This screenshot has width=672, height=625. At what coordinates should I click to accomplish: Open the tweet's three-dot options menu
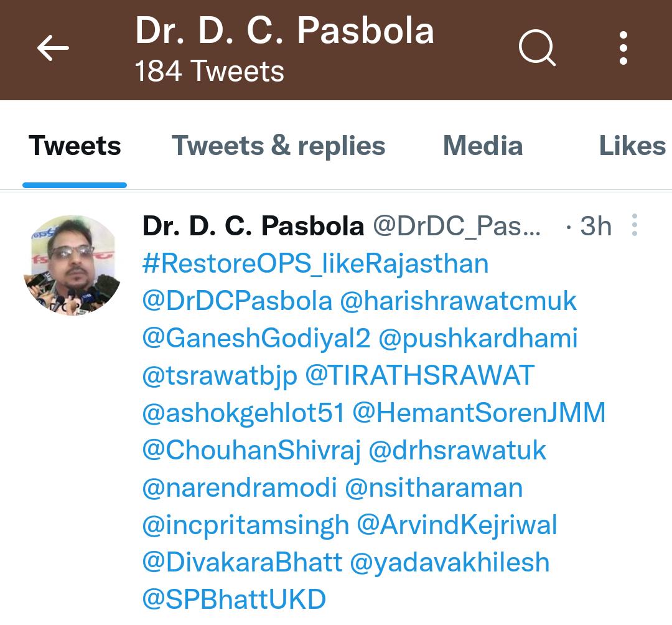(635, 225)
